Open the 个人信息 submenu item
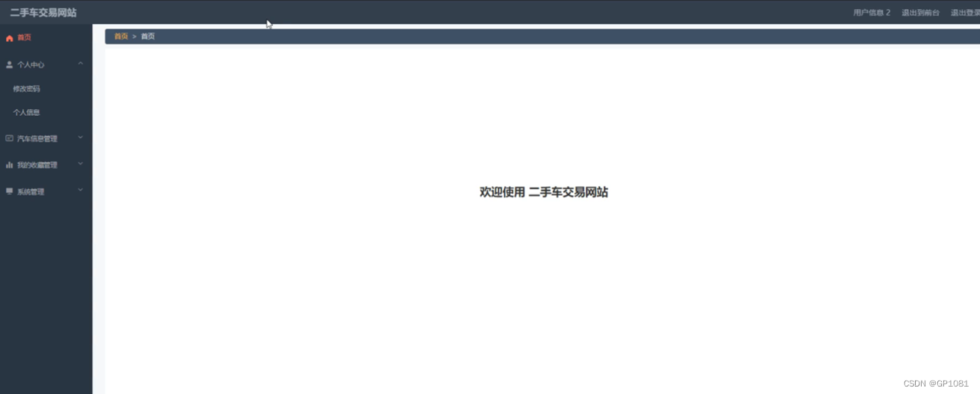 [27, 113]
